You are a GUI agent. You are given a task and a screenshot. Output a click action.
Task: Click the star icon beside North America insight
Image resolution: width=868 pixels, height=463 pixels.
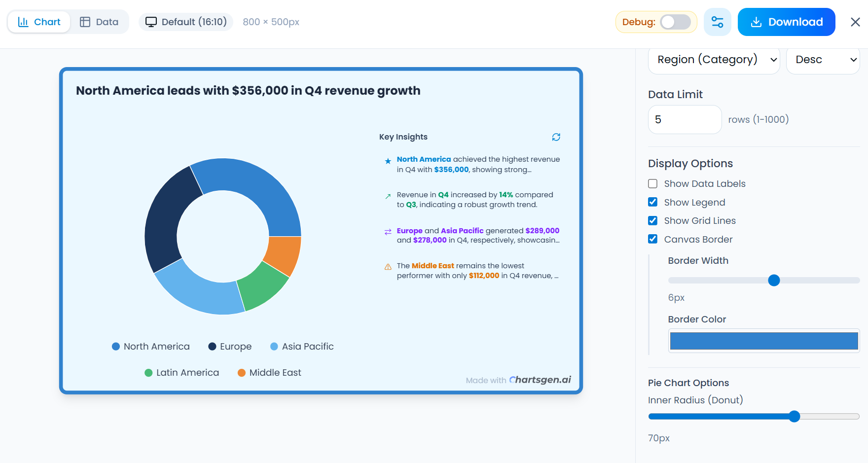pyautogui.click(x=388, y=160)
